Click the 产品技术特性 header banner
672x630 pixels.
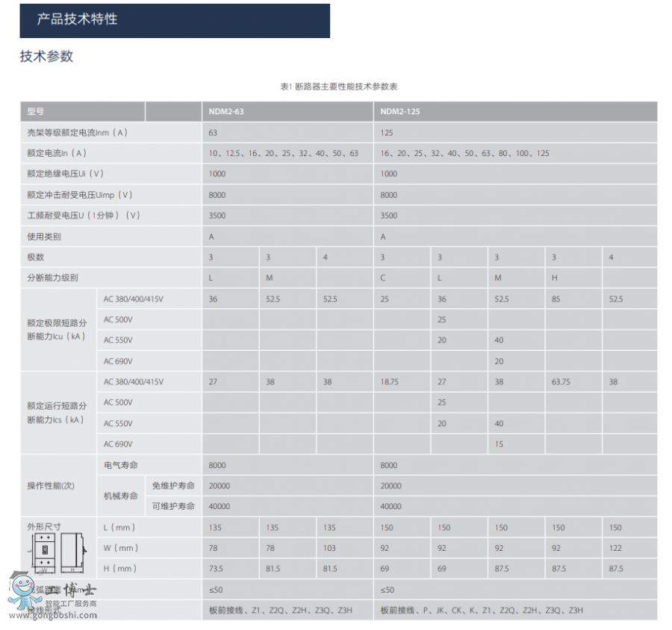coord(175,21)
